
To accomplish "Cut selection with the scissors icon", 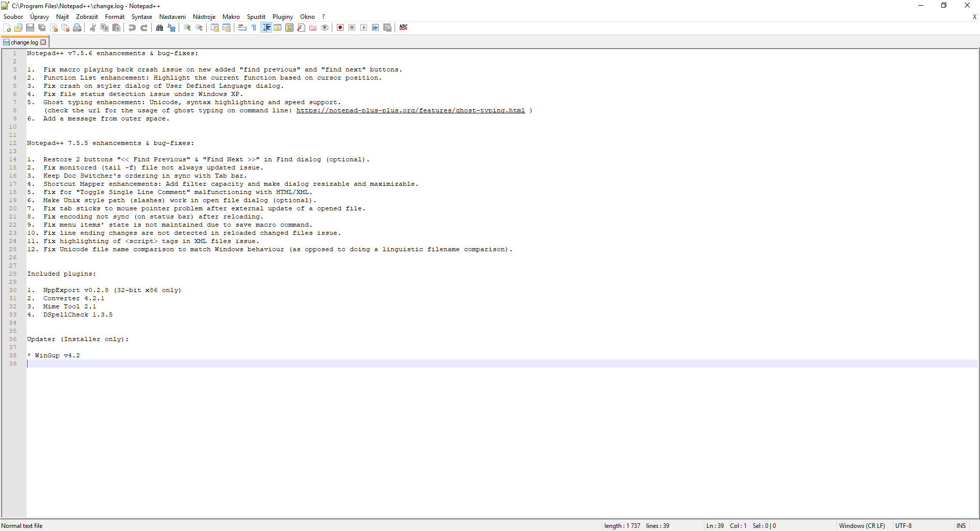I will click(93, 28).
